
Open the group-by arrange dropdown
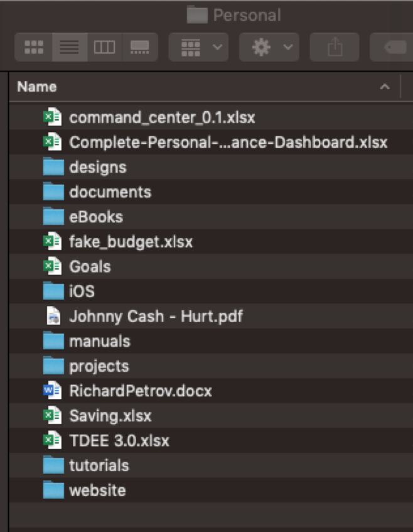point(198,47)
